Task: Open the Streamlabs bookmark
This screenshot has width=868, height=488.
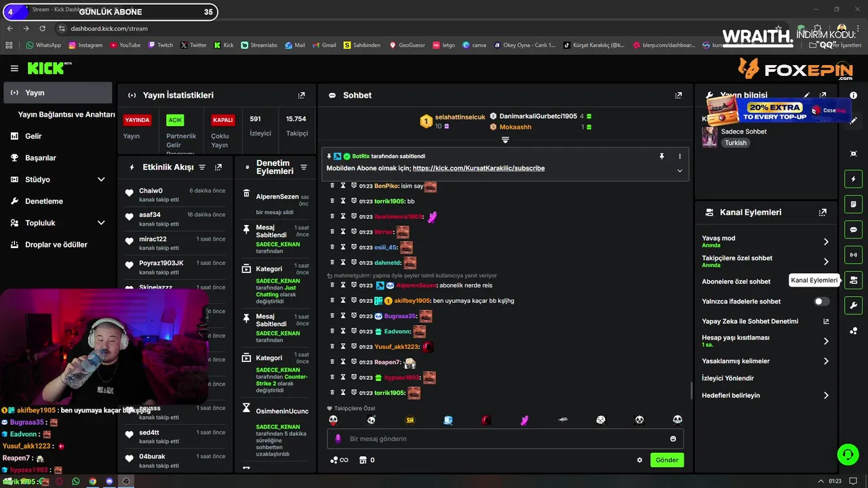Action: [x=258, y=45]
